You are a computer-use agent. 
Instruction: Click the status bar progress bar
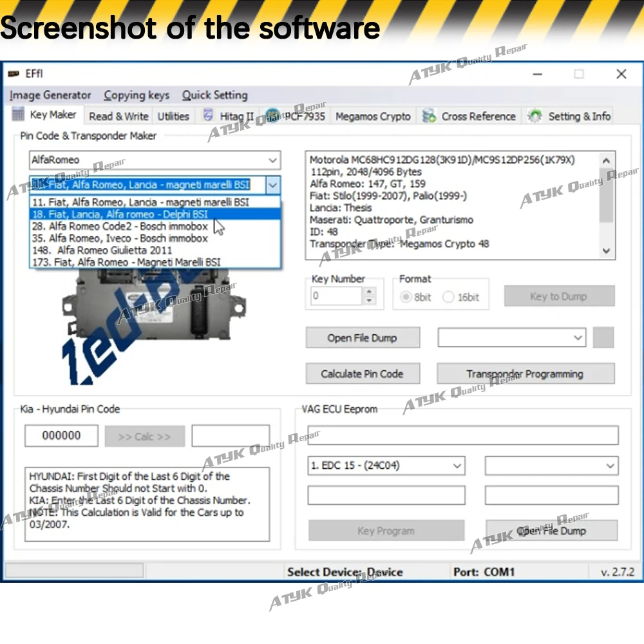point(74,571)
